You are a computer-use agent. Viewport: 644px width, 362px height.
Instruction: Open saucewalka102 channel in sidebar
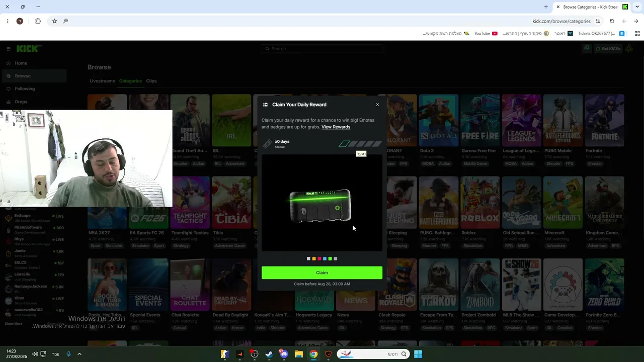34,312
